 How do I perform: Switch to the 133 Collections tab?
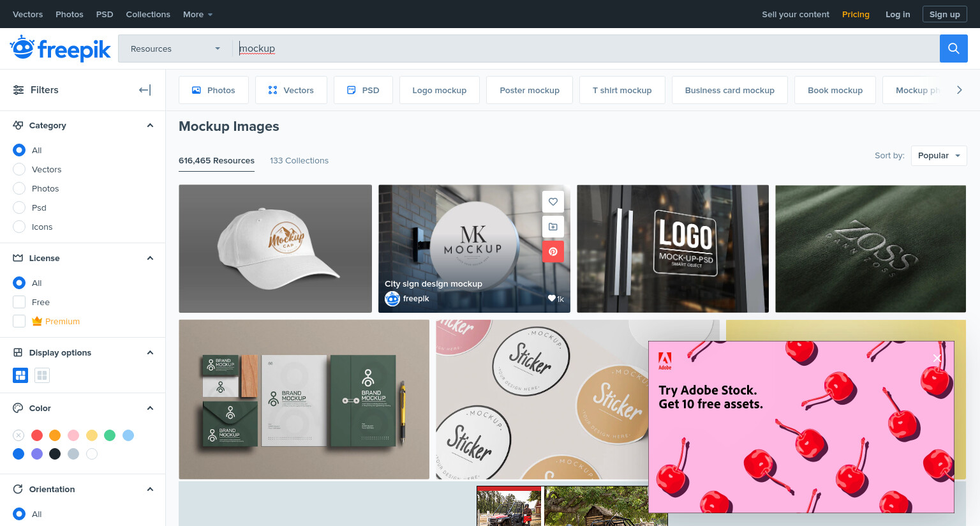299,161
